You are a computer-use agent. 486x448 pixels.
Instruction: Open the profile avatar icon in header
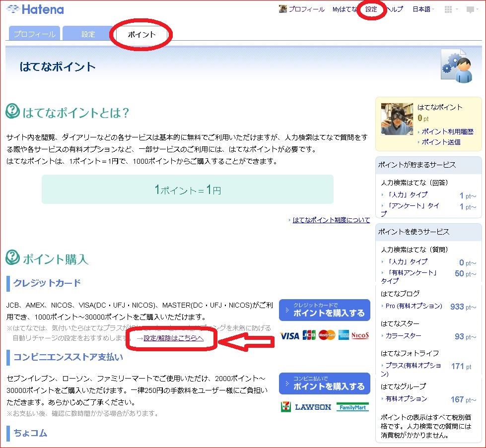pyautogui.click(x=282, y=9)
